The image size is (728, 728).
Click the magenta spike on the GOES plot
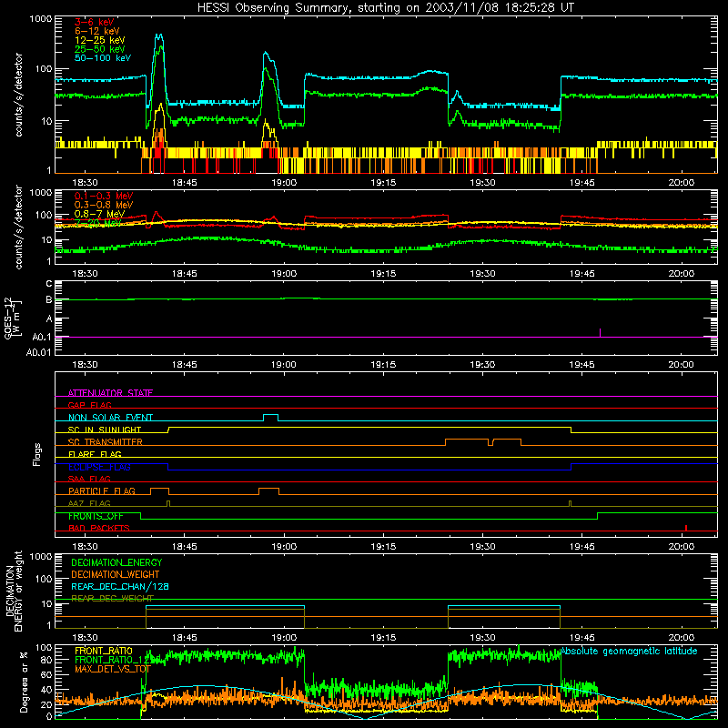[x=601, y=332]
